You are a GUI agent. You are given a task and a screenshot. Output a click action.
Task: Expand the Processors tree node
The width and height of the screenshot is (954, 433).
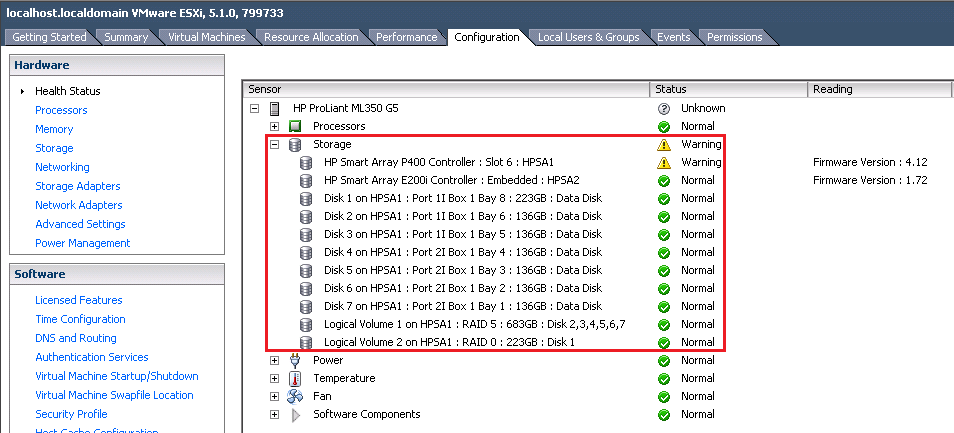click(x=274, y=126)
